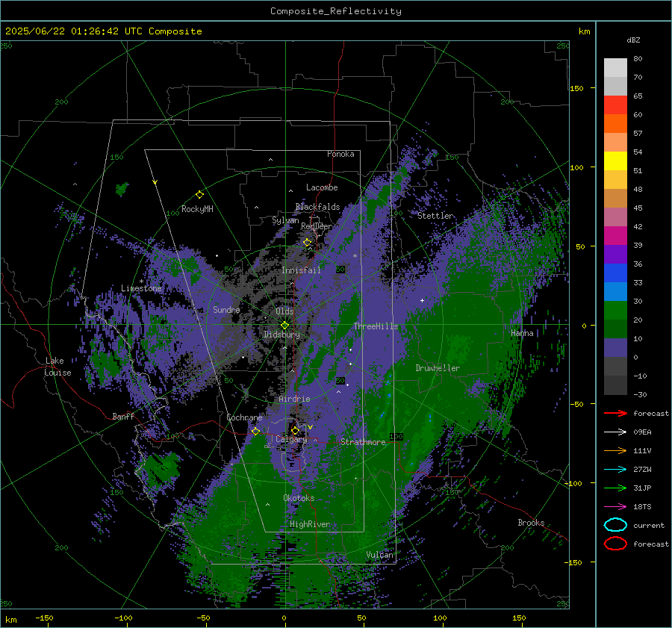Select the red 60–65 dBZ swatch
The image size is (672, 628).
coord(615,105)
